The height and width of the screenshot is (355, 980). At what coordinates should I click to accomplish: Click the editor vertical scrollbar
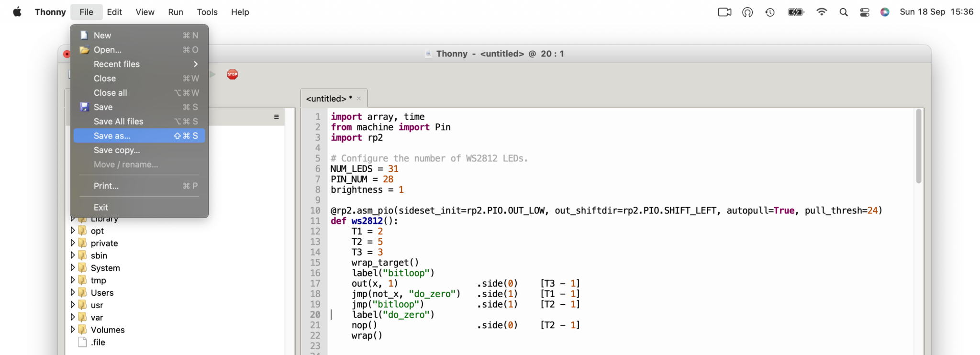pyautogui.click(x=918, y=146)
